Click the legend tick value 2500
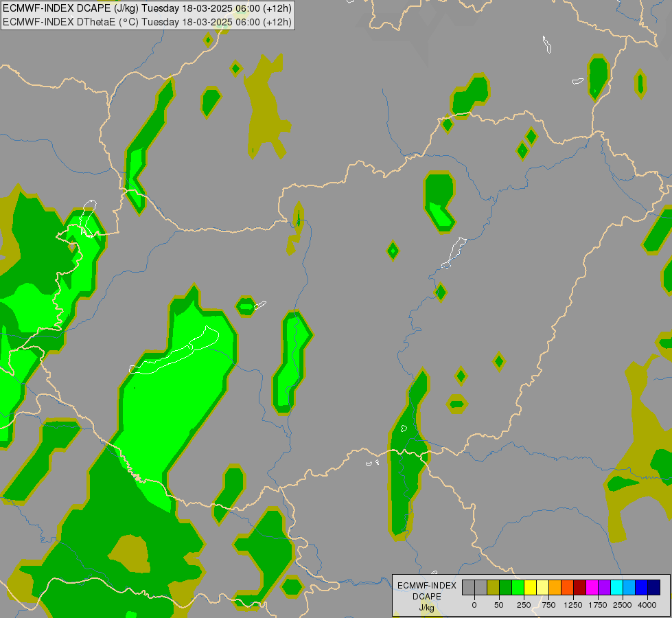This screenshot has height=618, width=672. [623, 605]
